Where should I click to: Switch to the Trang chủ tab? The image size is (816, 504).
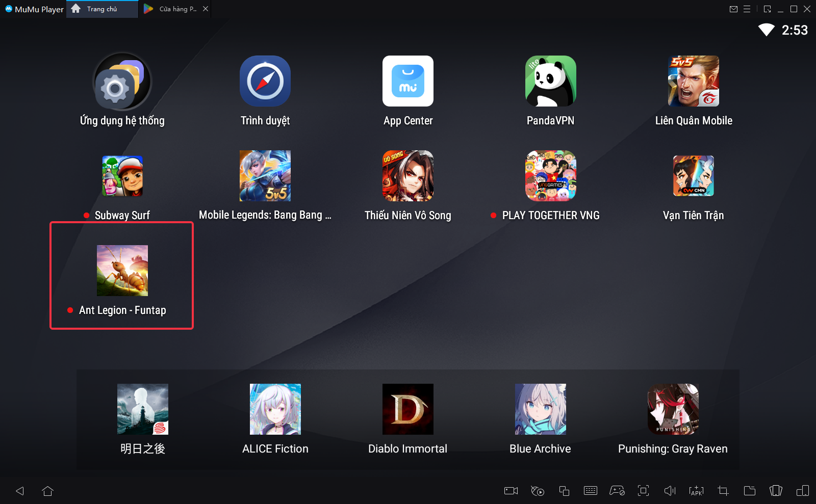click(x=102, y=9)
